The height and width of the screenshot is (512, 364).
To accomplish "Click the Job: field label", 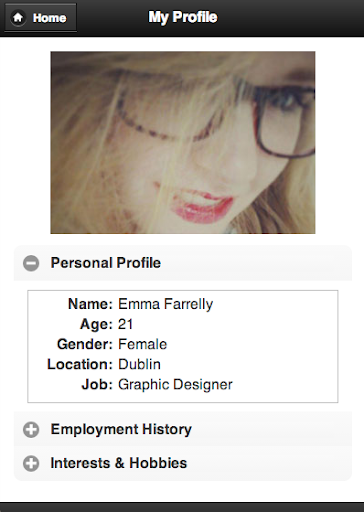I will click(97, 385).
